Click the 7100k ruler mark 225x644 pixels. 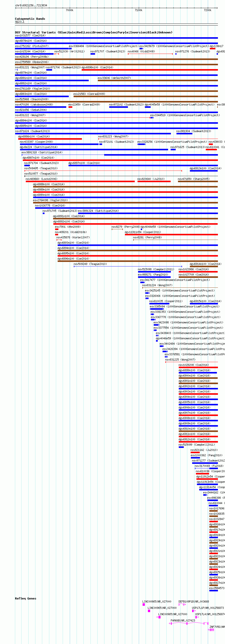tap(139, 10)
